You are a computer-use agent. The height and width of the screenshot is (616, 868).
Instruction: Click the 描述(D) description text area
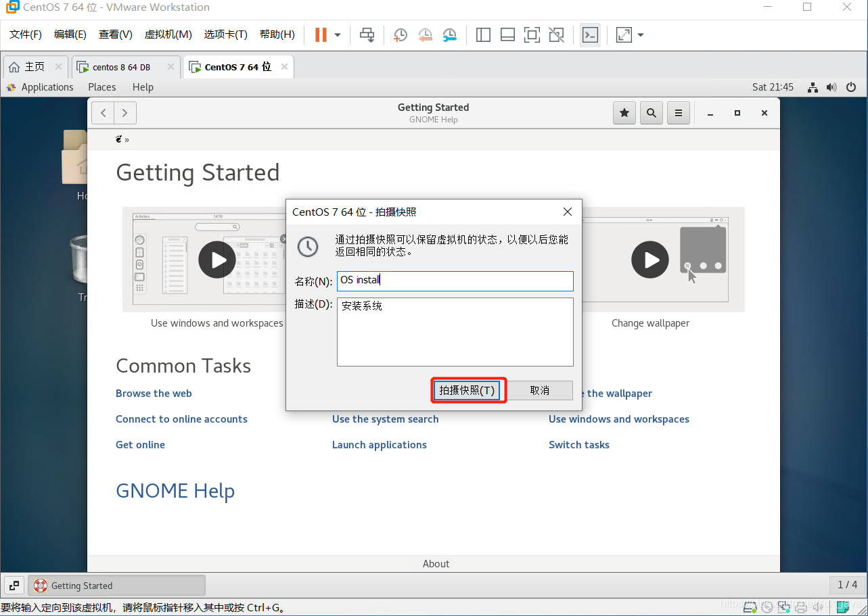point(455,332)
